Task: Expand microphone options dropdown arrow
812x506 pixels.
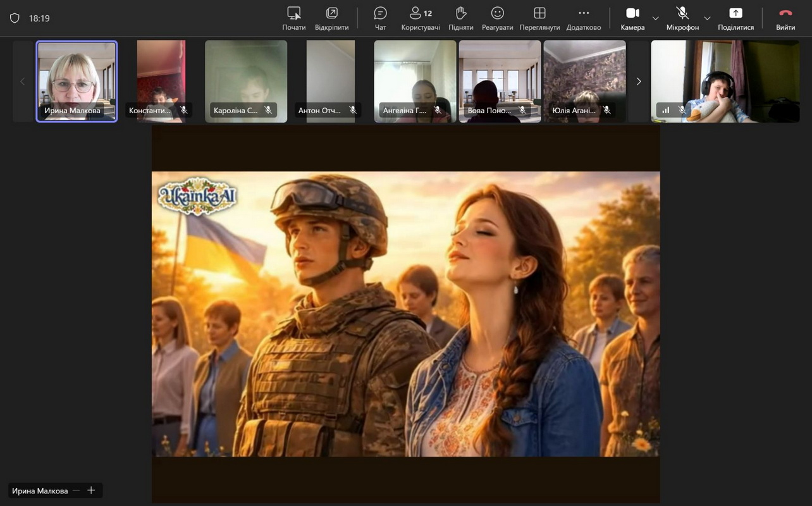Action: pos(707,18)
